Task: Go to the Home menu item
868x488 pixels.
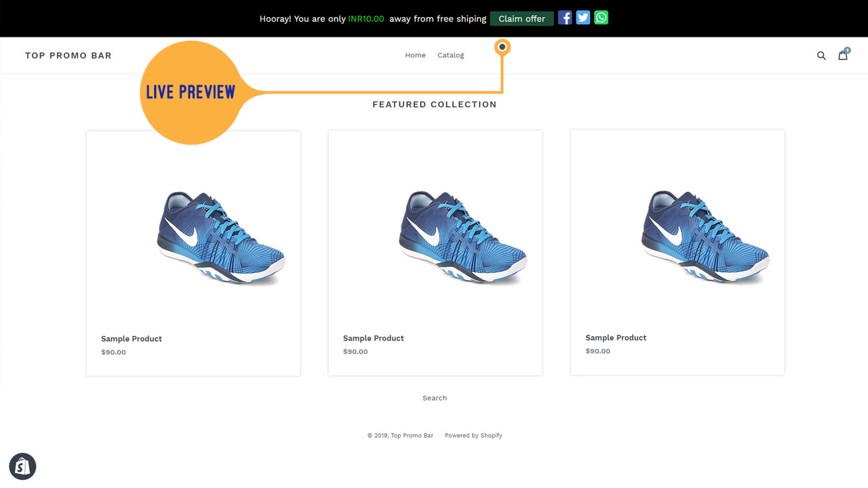Action: [415, 56]
